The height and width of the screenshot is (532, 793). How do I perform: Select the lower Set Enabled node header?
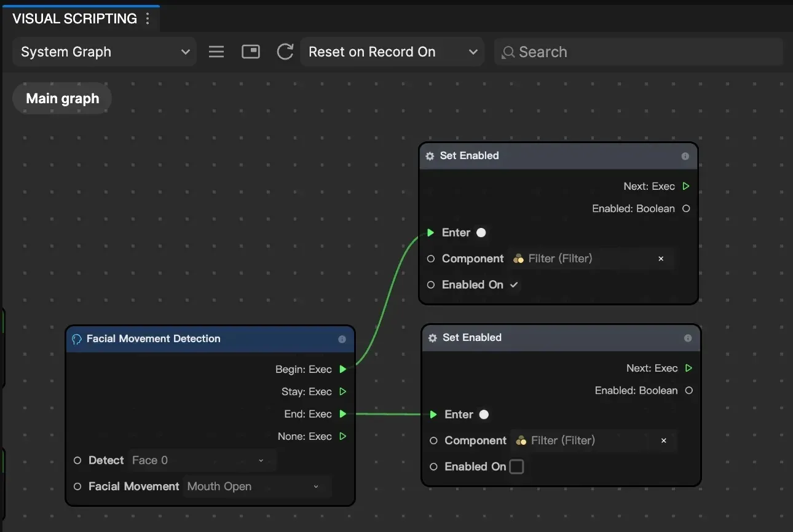click(x=561, y=338)
